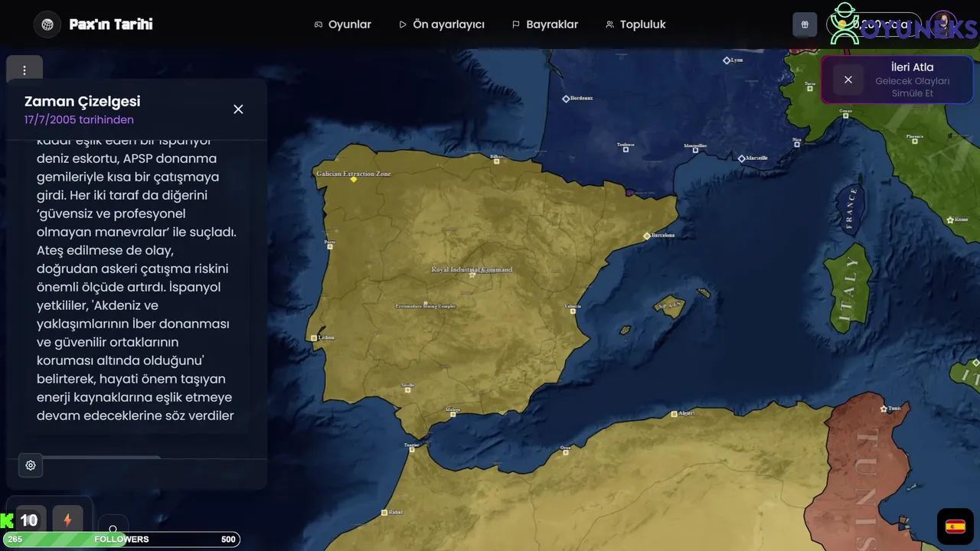Image resolution: width=980 pixels, height=551 pixels.
Task: Select the Rome city marker
Action: [950, 220]
